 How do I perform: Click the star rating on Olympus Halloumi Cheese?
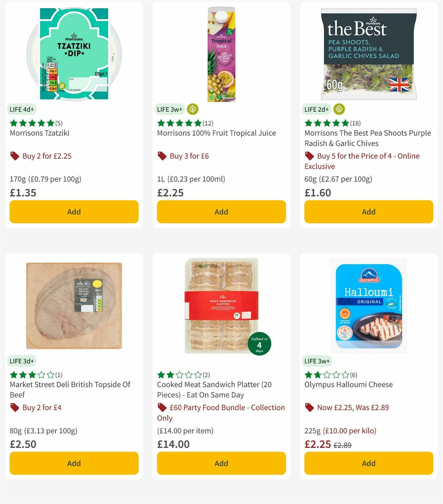(x=326, y=374)
